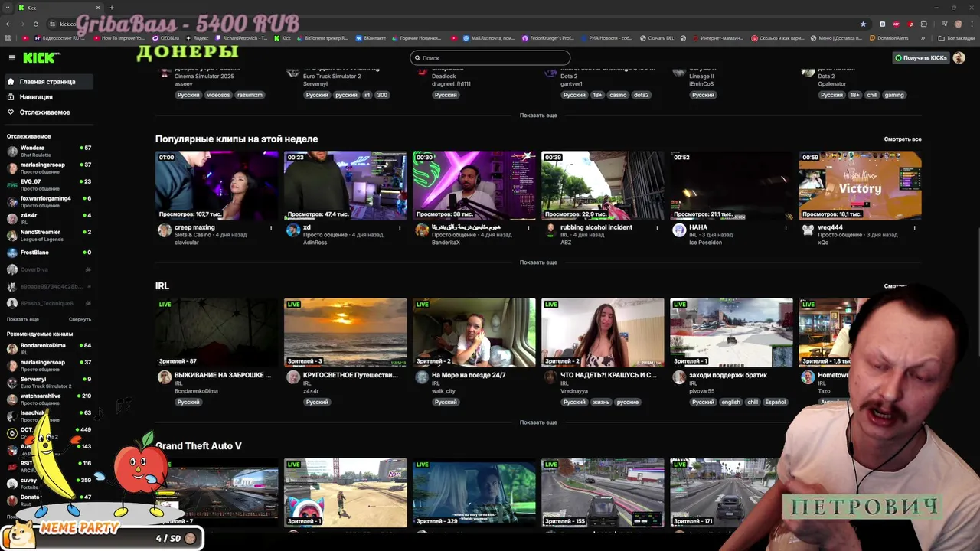Open more options for rubbing alcohol incident clip
The width and height of the screenshot is (980, 551).
click(x=657, y=227)
